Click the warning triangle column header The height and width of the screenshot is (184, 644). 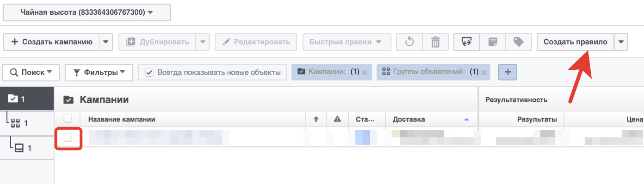click(337, 119)
